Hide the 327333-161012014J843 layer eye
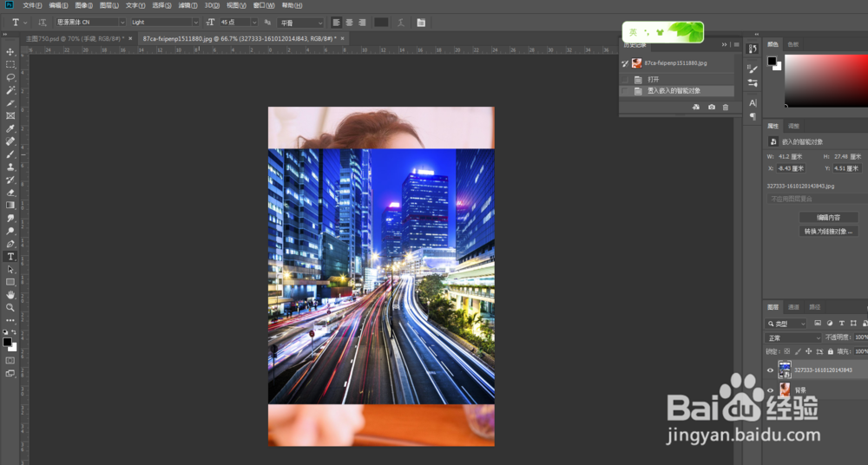Image resolution: width=868 pixels, height=465 pixels. (x=770, y=370)
